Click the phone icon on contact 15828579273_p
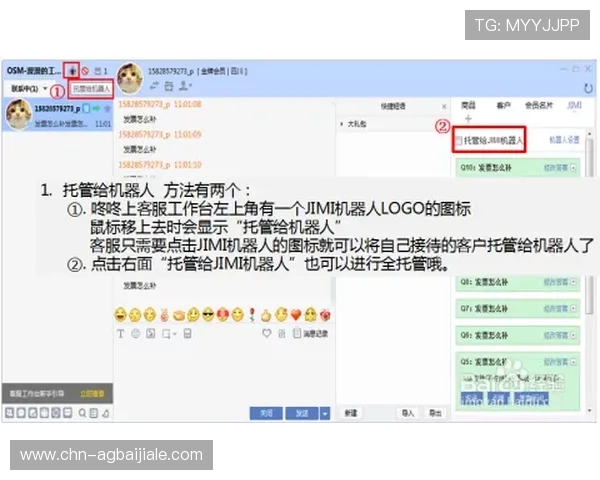This screenshot has height=480, width=600. pyautogui.click(x=86, y=109)
